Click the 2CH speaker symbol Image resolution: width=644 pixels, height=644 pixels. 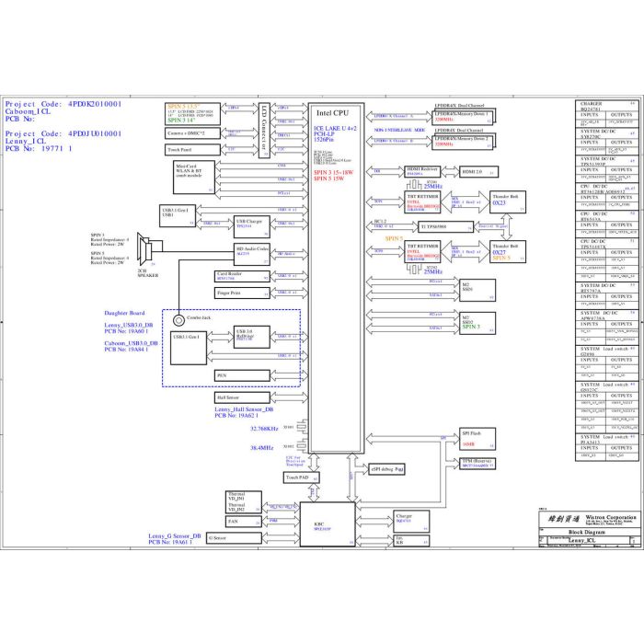pyautogui.click(x=144, y=249)
